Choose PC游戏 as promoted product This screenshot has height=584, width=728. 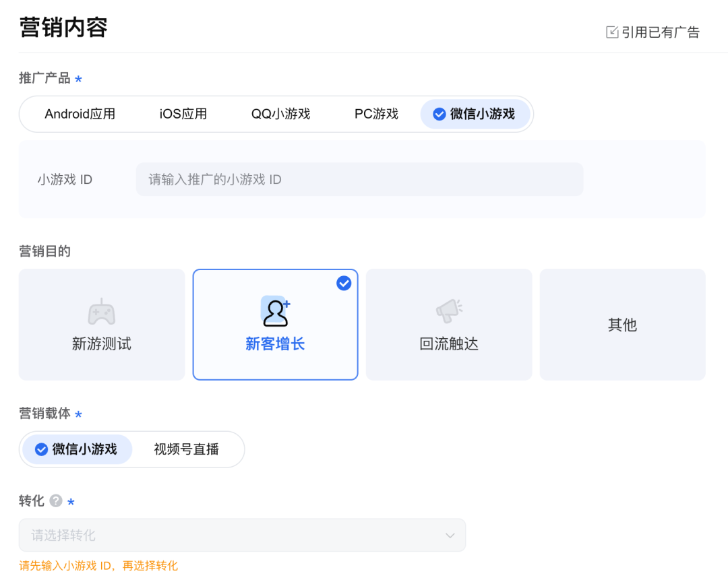377,114
